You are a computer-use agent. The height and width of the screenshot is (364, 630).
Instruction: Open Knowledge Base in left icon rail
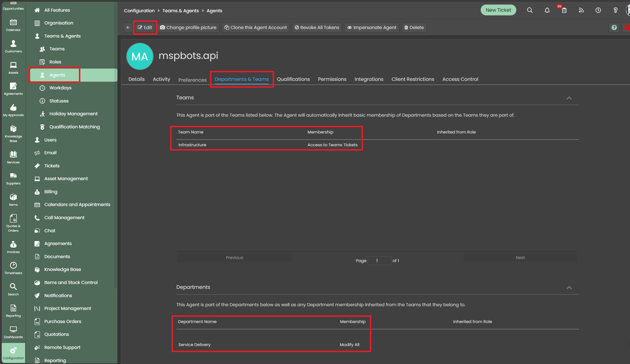pos(13,133)
